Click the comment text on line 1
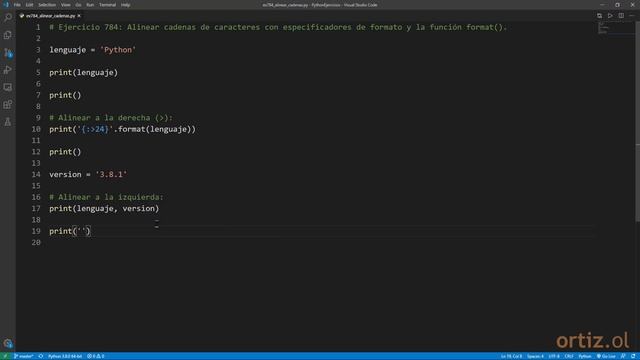The height and width of the screenshot is (360, 640). pos(278,27)
